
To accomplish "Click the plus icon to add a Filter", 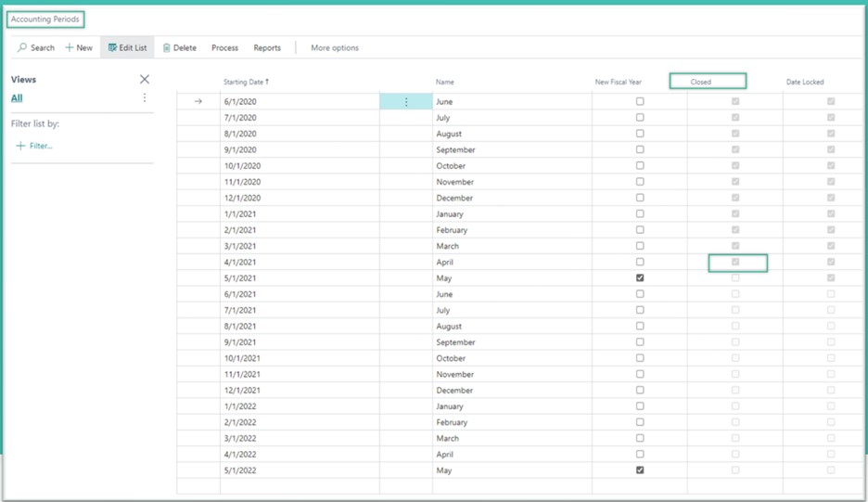I will coord(20,146).
